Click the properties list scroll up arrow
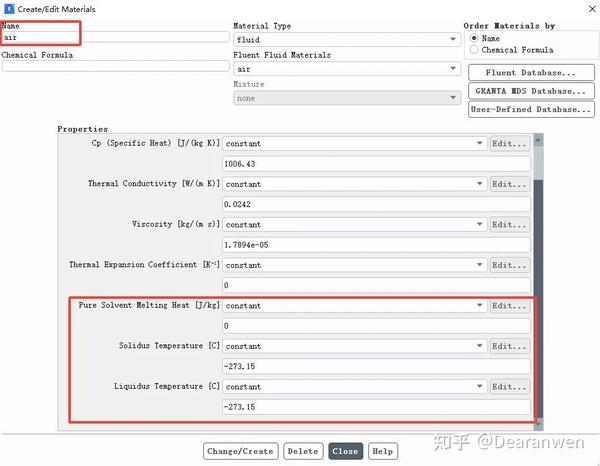The image size is (600, 466). click(538, 140)
